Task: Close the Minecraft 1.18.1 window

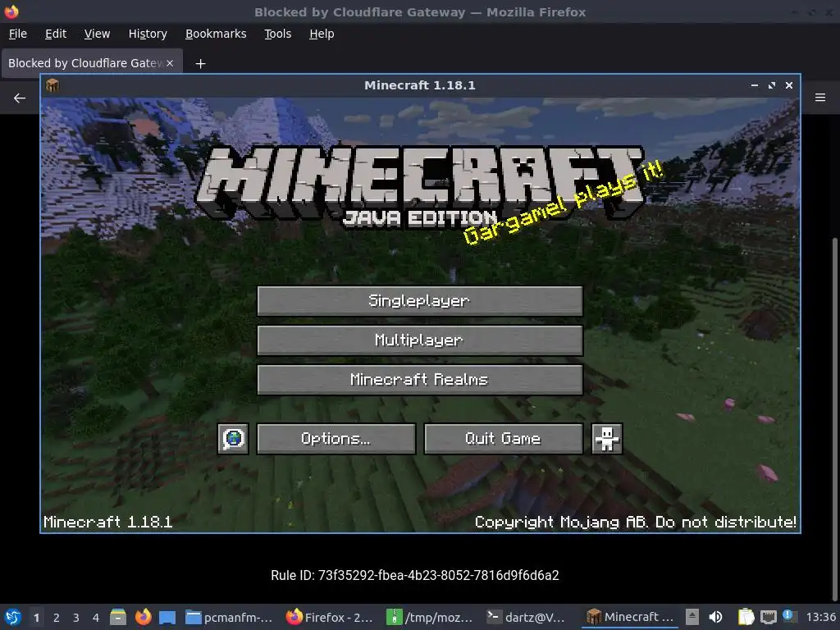Action: [x=788, y=85]
